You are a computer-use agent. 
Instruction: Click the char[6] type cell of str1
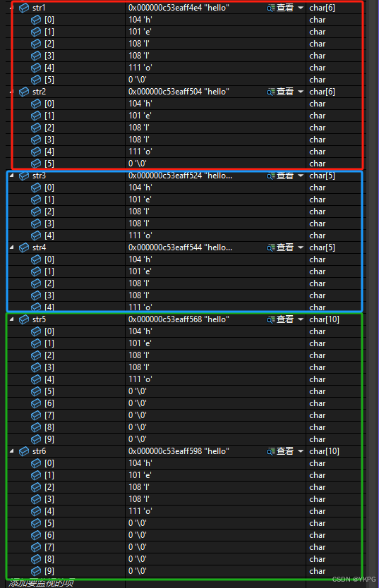point(322,8)
